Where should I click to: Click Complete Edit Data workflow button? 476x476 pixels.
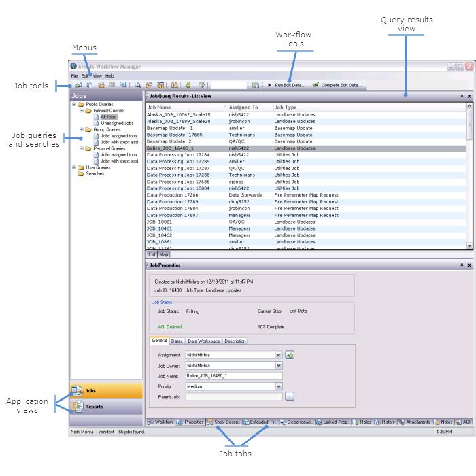pos(338,85)
